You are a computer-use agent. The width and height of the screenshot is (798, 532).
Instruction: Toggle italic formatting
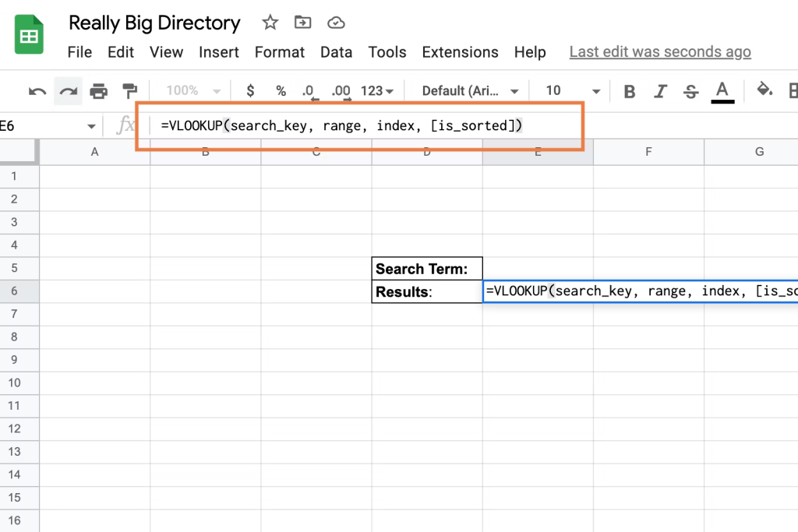[660, 90]
